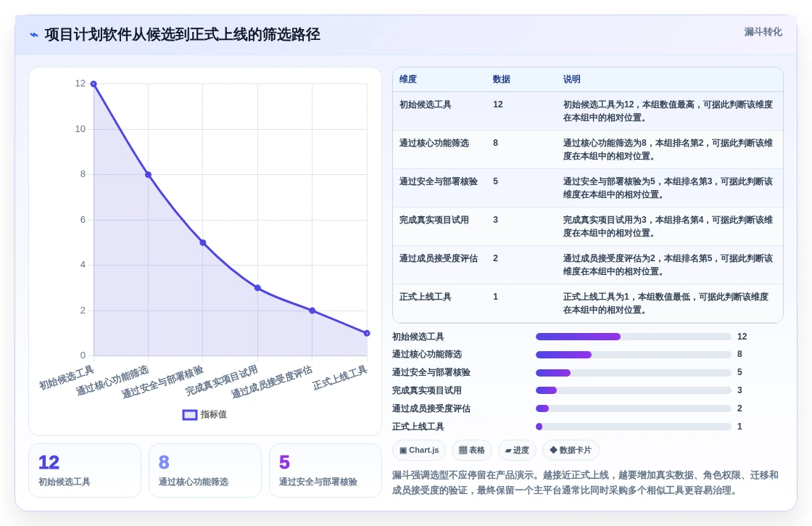Viewport: 812px width, 526px height.
Task: Click the chart data point at value 3
Action: click(x=257, y=287)
